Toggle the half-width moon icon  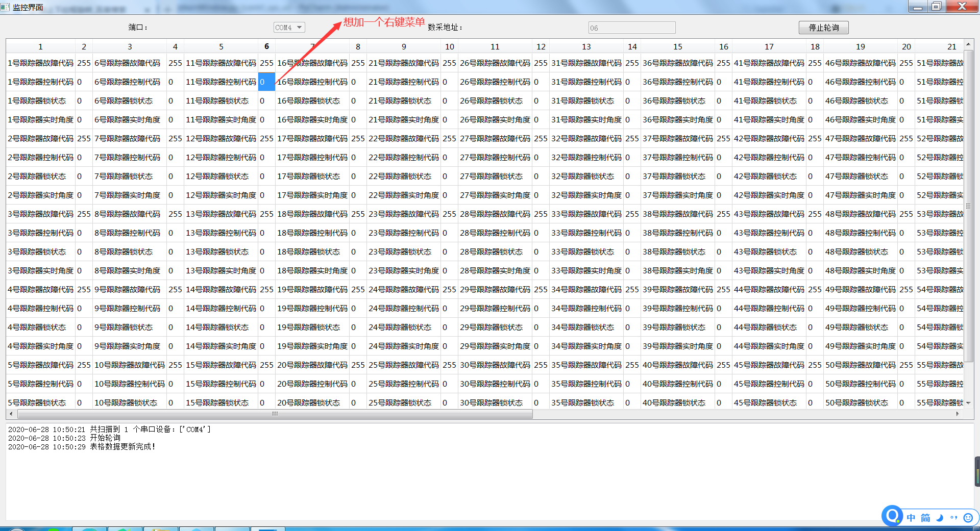click(x=940, y=517)
